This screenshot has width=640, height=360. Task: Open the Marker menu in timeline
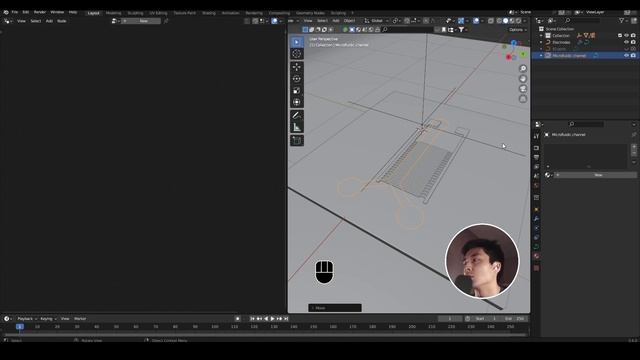tap(80, 319)
